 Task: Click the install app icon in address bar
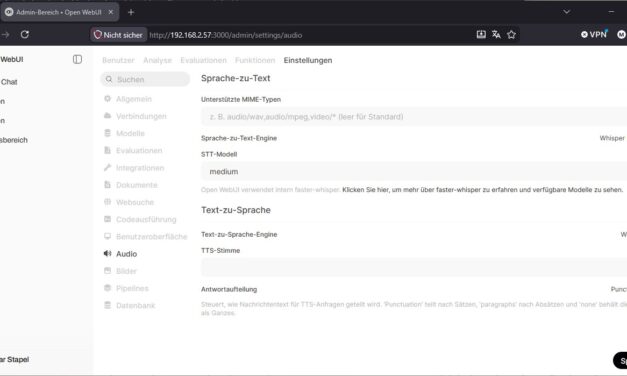(481, 34)
